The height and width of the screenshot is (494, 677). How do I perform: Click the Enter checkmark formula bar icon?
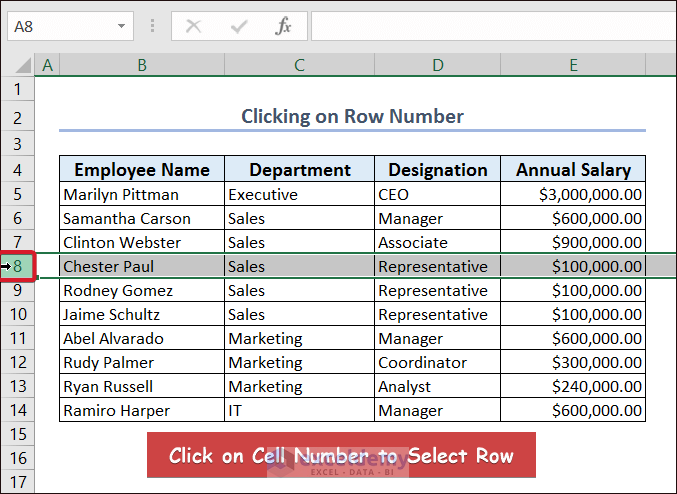tap(238, 27)
